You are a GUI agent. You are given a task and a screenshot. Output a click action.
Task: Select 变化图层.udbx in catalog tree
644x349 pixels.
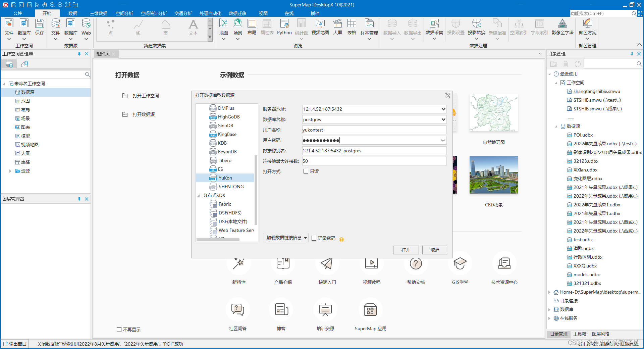pos(588,179)
